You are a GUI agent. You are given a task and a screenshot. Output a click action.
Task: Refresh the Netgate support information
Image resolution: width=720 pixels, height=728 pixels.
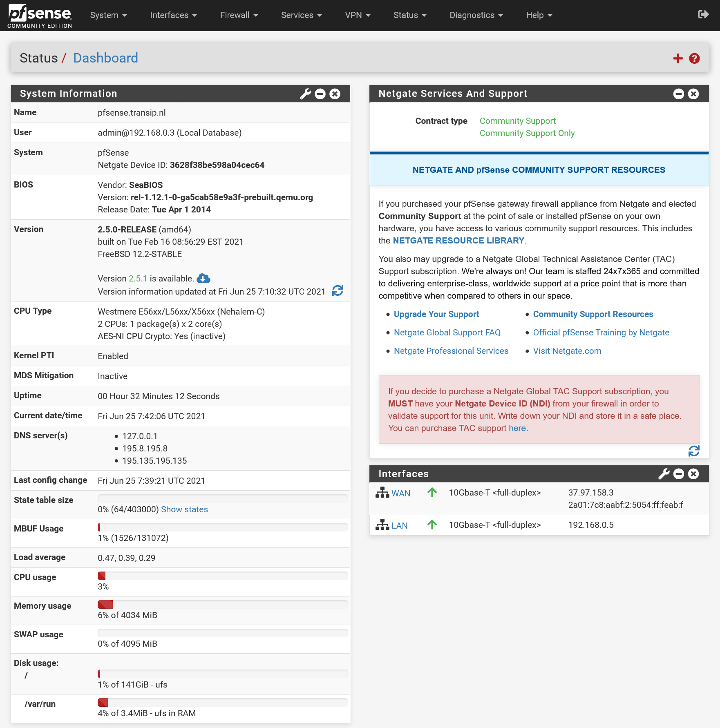coord(694,451)
